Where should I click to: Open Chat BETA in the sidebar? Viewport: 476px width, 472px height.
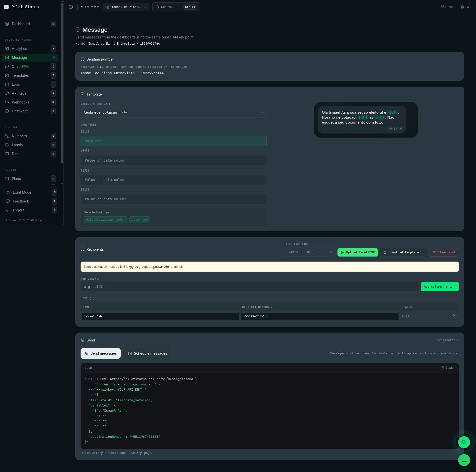[30, 67]
